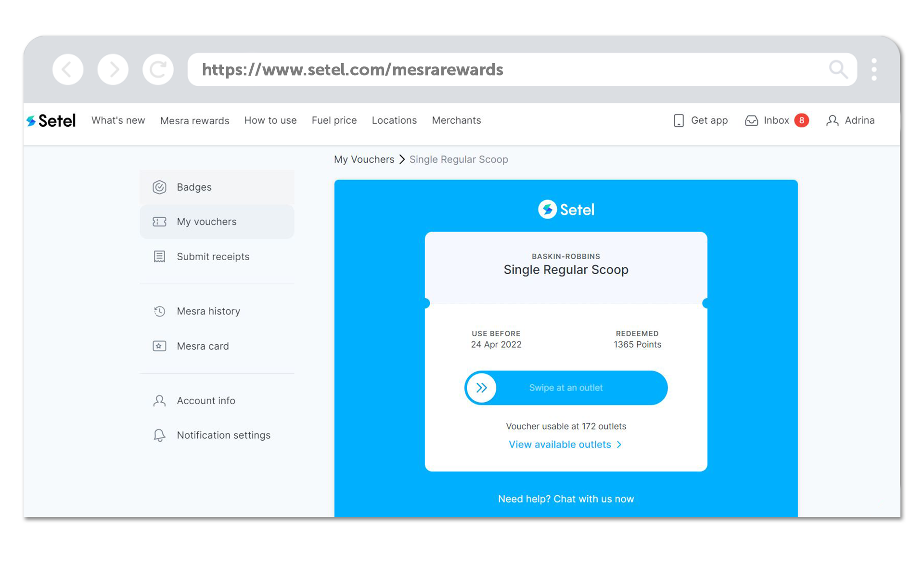The height and width of the screenshot is (578, 924).
Task: Open Submit receipts in sidebar
Action: click(213, 257)
